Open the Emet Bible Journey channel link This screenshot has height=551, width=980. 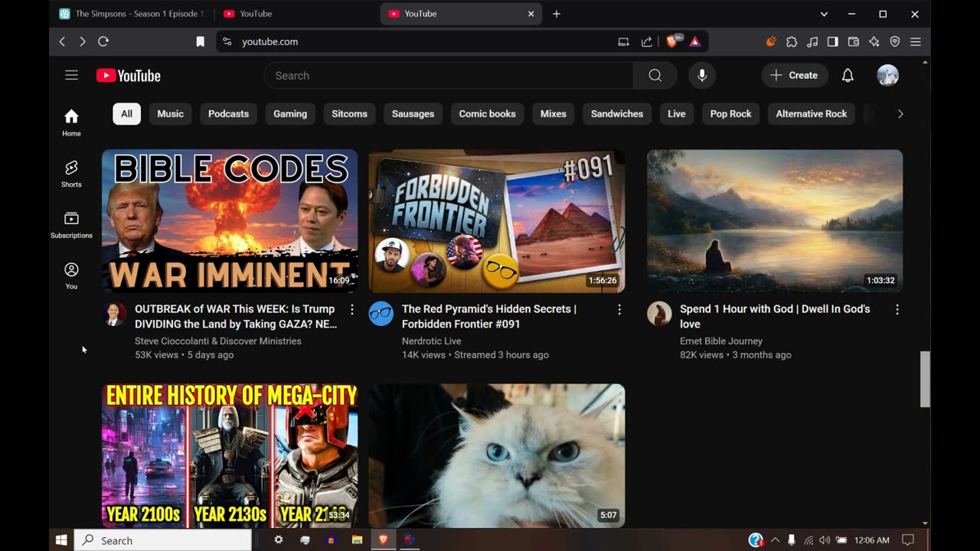(721, 341)
